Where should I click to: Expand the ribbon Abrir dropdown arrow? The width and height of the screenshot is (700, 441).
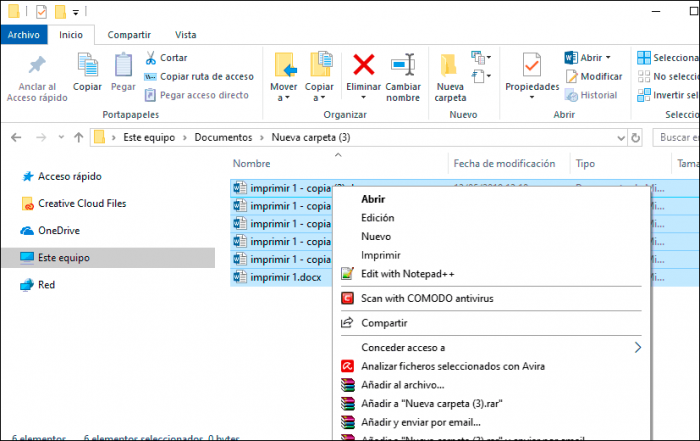[608, 58]
